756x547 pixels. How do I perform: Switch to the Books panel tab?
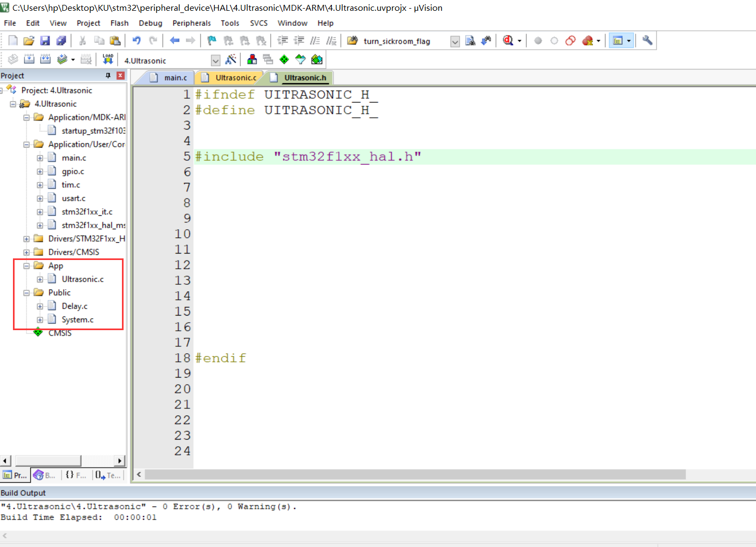coord(45,475)
